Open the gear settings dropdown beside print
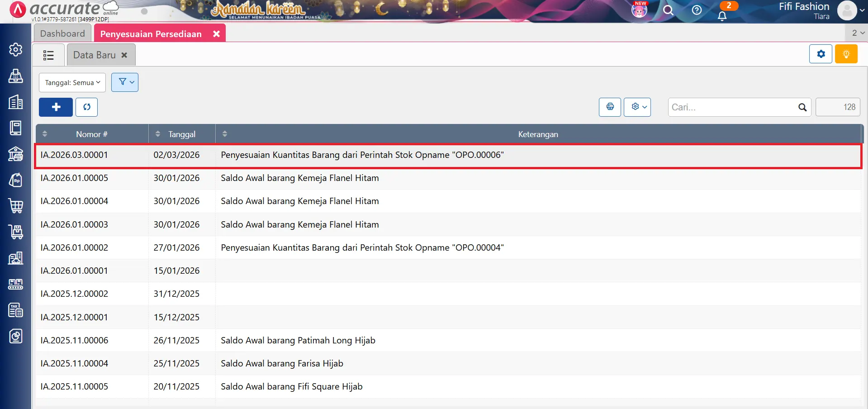The image size is (868, 409). click(637, 107)
